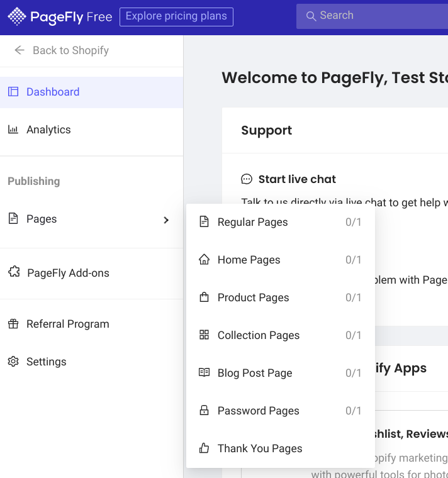Select Blog Post Page menu entry
The width and height of the screenshot is (448, 478).
[x=255, y=373]
